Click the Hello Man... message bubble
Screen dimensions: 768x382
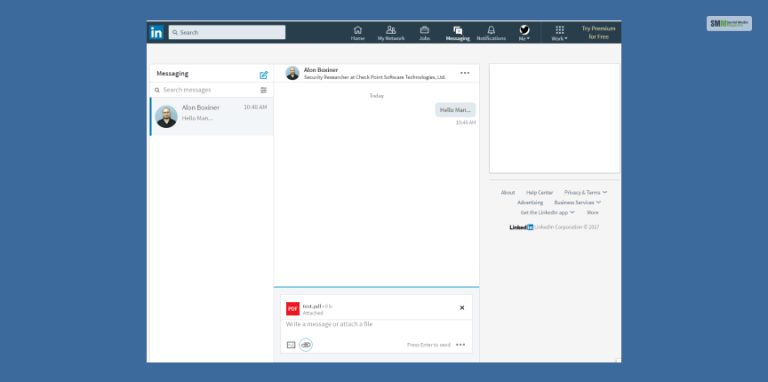click(455, 110)
